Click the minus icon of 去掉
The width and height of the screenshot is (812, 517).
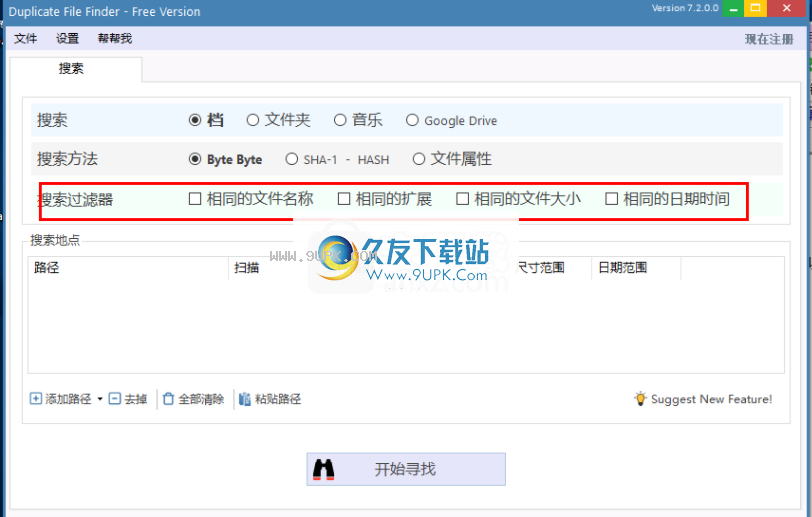pos(114,398)
